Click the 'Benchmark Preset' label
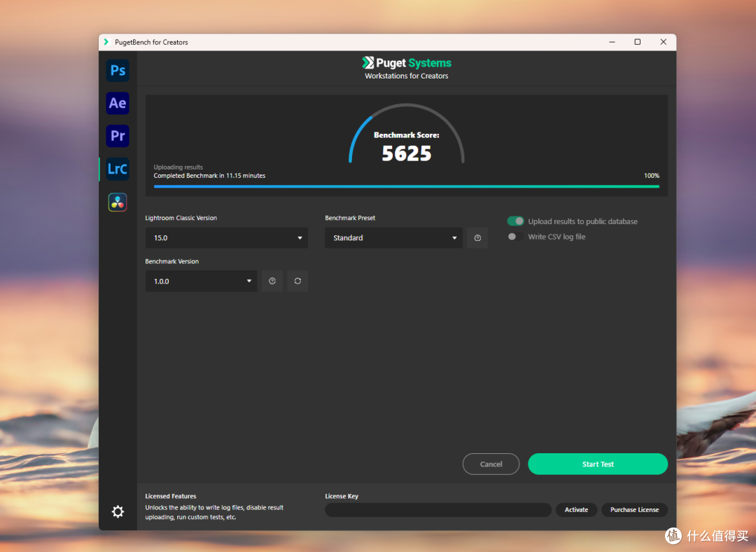The height and width of the screenshot is (552, 756). coord(350,218)
